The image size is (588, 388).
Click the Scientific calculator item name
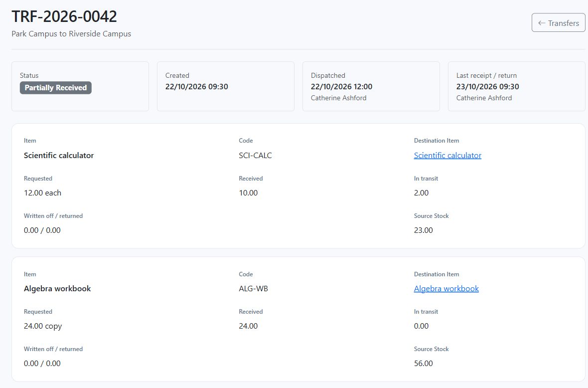[x=59, y=156]
